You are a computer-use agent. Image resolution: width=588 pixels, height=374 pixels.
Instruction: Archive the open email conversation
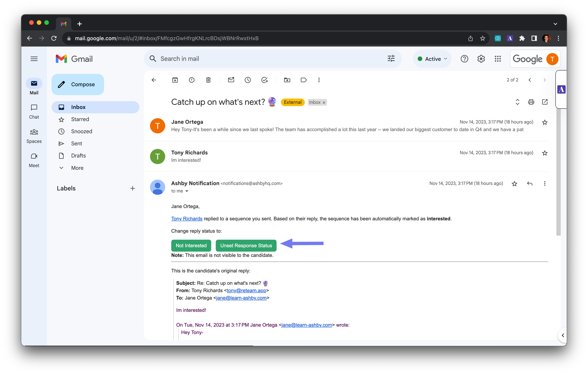point(175,80)
